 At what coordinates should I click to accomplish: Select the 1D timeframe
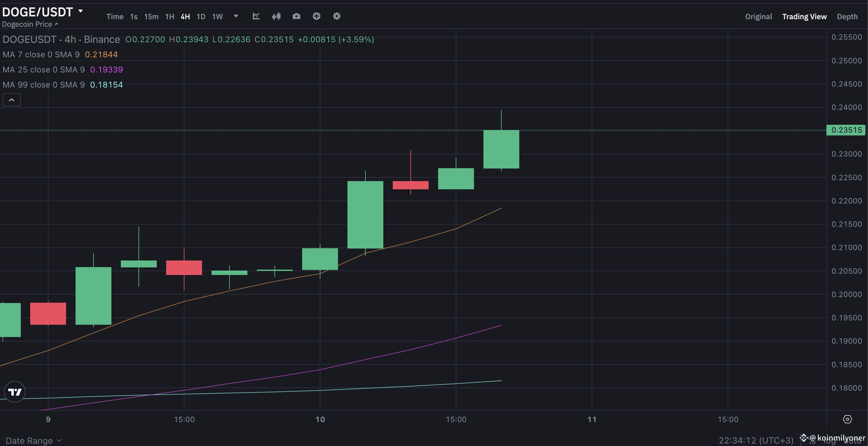point(201,16)
